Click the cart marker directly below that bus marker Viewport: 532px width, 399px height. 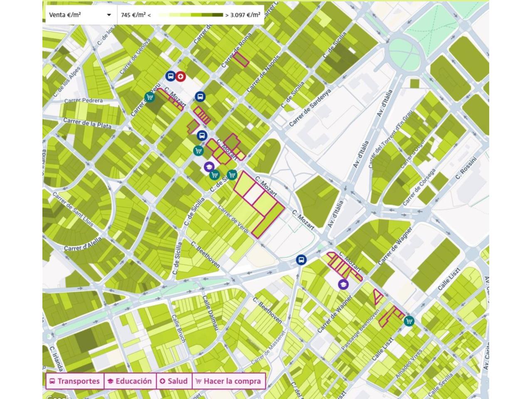point(199,151)
